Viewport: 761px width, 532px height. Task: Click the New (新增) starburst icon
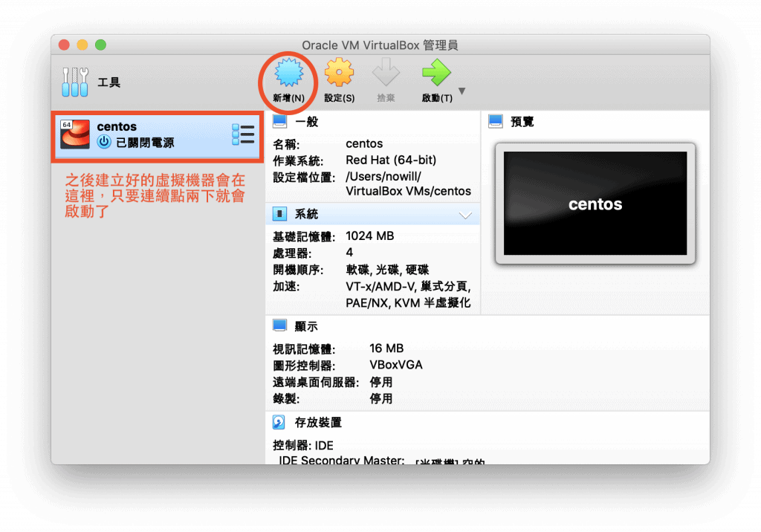point(288,74)
